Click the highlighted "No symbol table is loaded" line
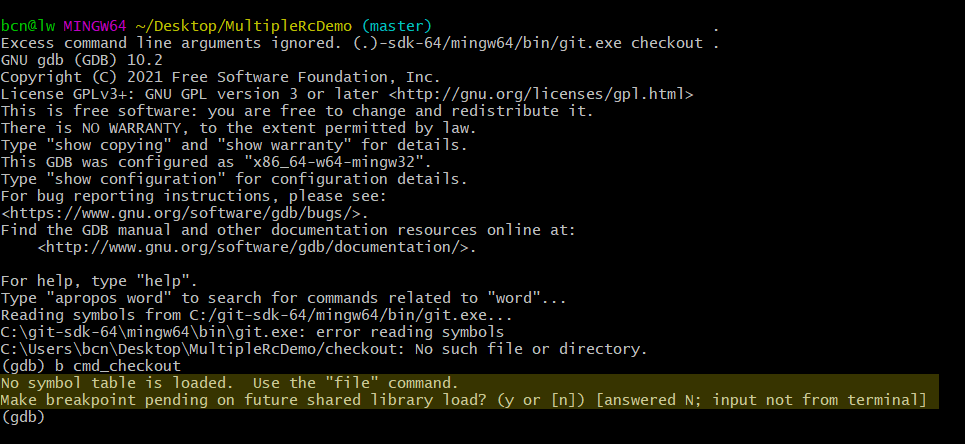Viewport: 965px width, 444px height. (229, 383)
